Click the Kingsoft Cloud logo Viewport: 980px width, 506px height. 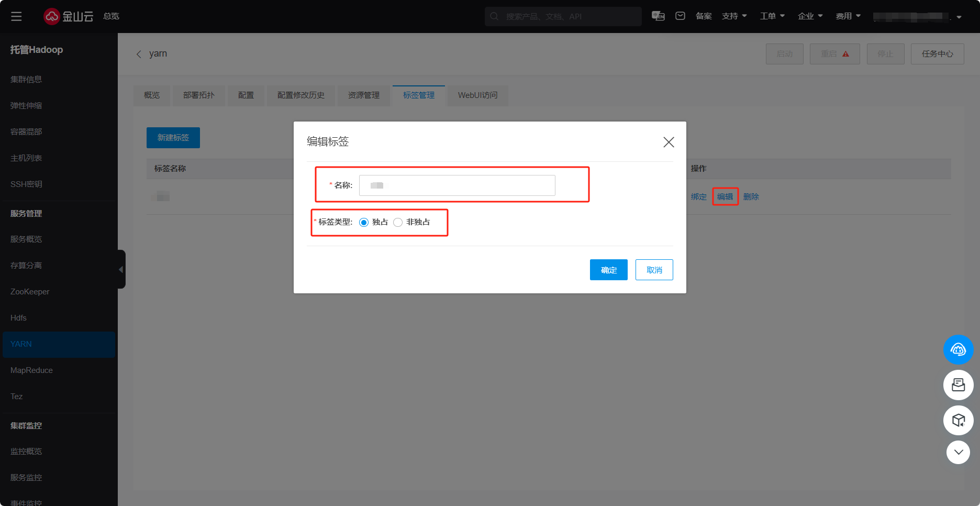(69, 16)
